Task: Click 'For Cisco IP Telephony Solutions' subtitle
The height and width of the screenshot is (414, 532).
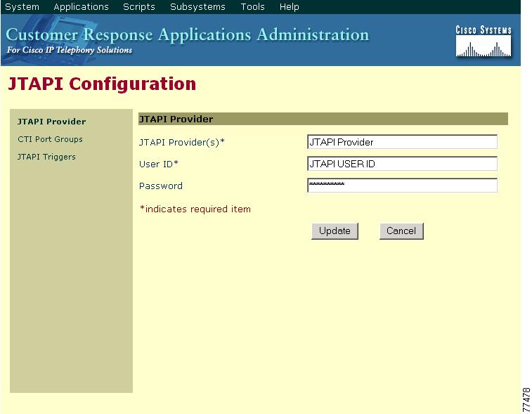Action: (x=70, y=50)
